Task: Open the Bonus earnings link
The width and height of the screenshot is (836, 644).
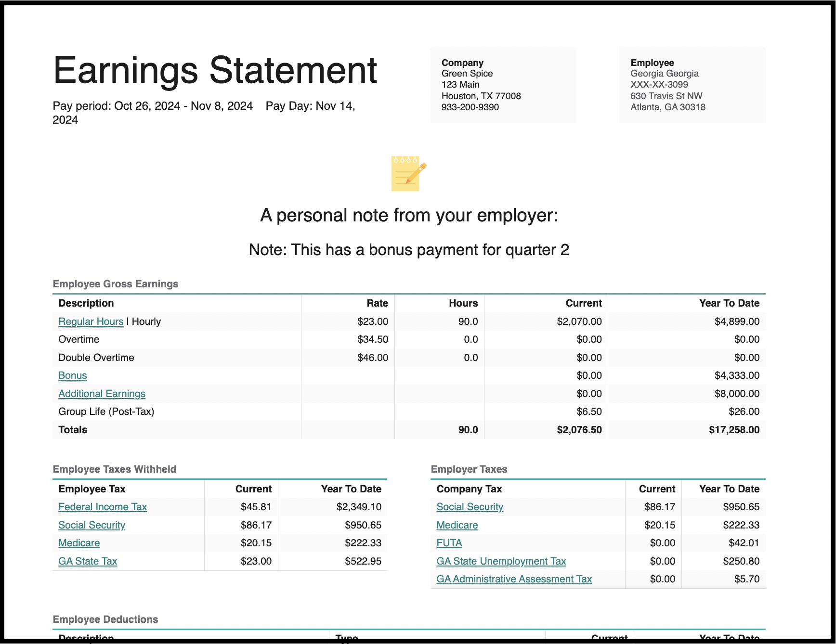Action: pyautogui.click(x=72, y=375)
